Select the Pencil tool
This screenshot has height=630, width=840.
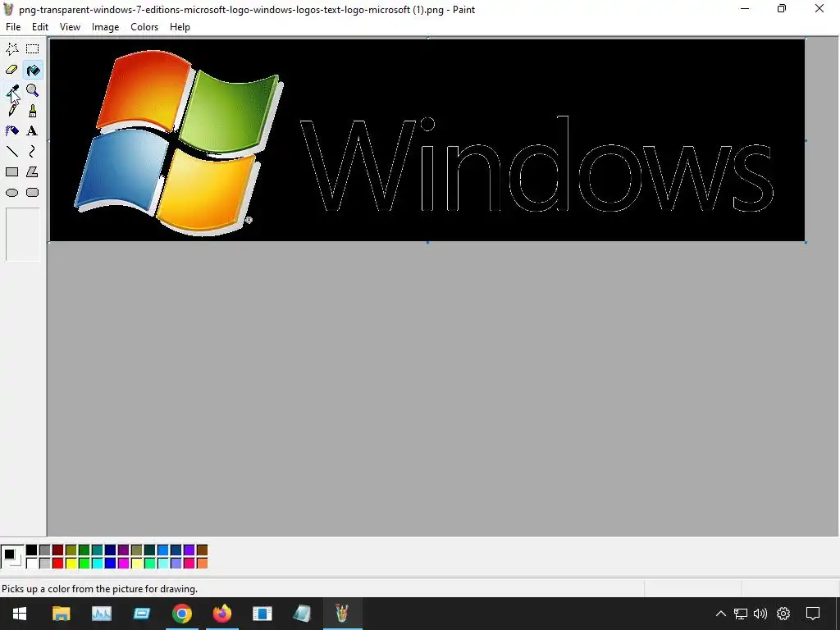(x=11, y=111)
